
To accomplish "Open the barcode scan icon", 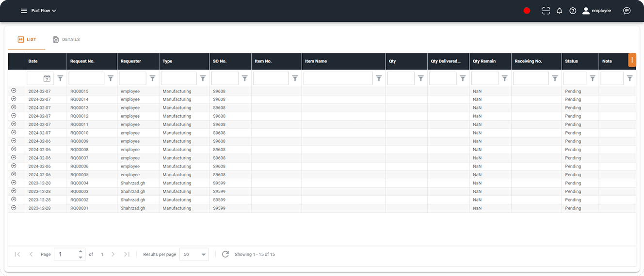I will 546,11.
